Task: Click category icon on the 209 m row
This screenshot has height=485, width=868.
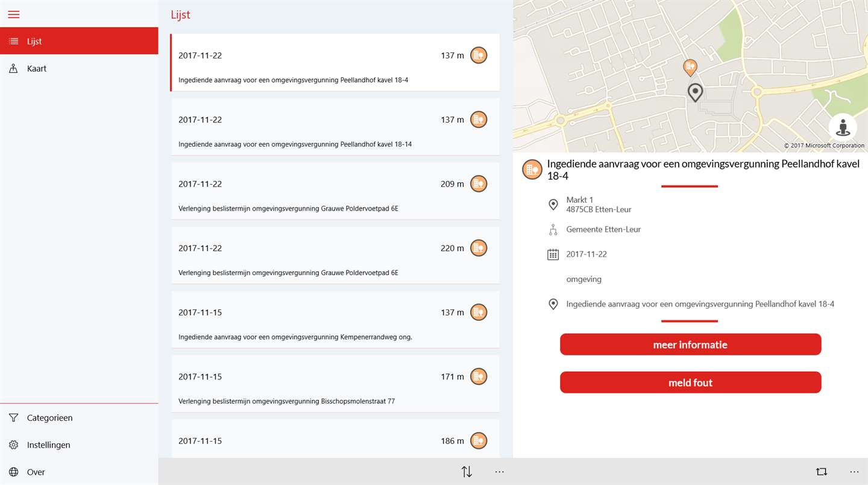Action: [x=479, y=184]
